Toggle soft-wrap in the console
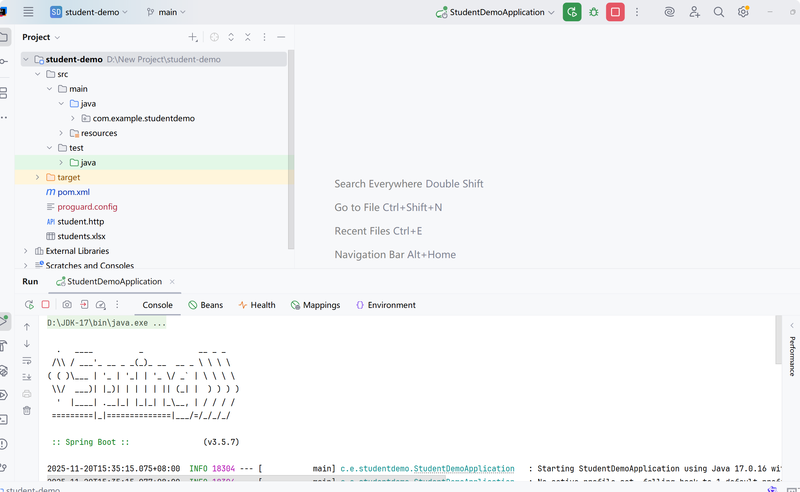The image size is (800, 492). pyautogui.click(x=27, y=360)
